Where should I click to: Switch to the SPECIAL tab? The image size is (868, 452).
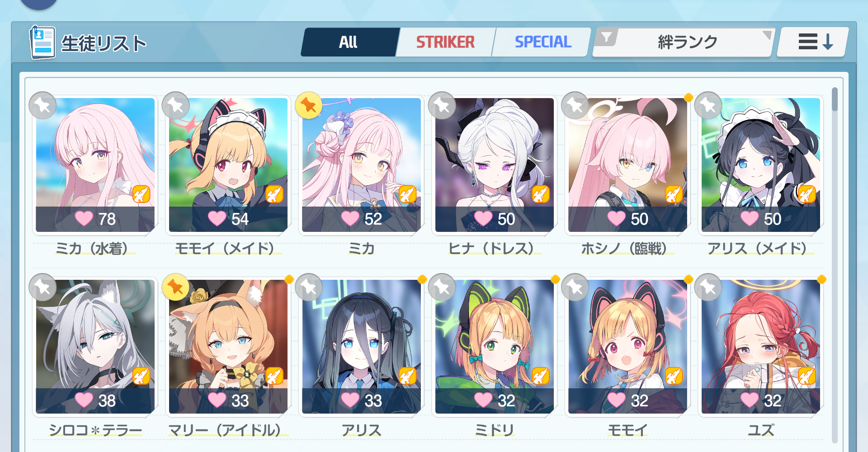[542, 42]
